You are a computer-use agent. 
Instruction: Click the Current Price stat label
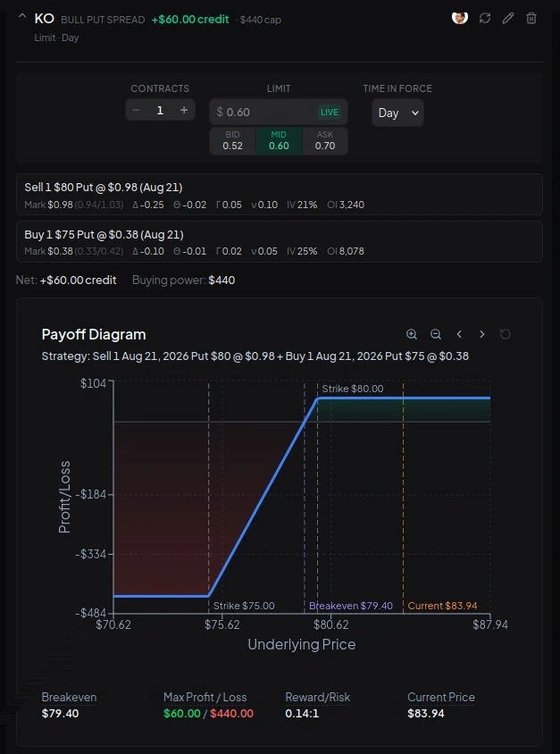(x=441, y=697)
